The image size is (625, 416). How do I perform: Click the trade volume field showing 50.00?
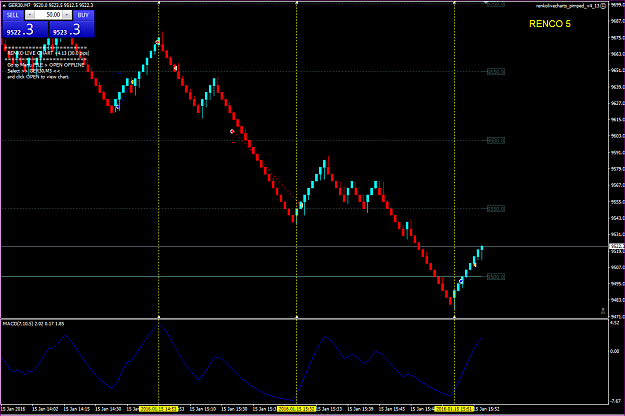48,15
